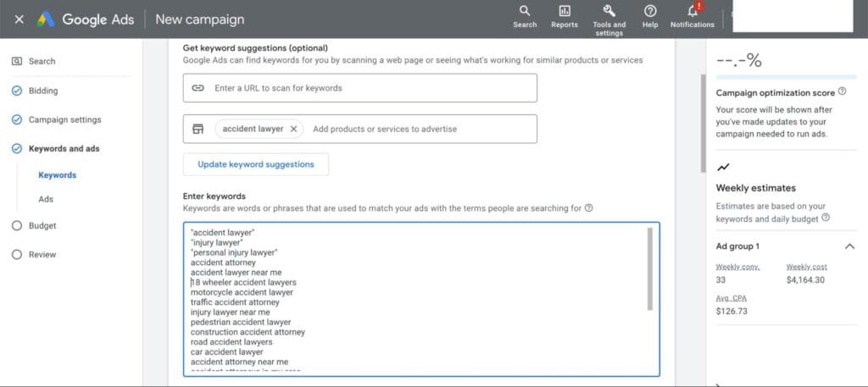The image size is (868, 387).
Task: Close the New campaign editor with X
Action: coord(19,19)
